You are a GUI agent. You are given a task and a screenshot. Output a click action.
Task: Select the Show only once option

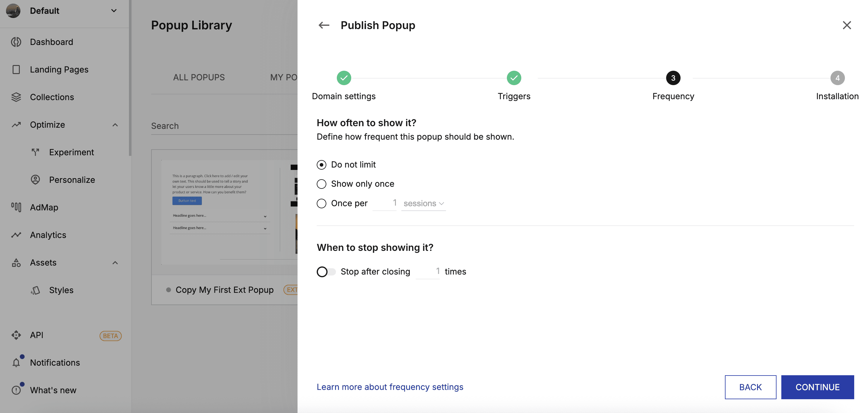(x=322, y=184)
